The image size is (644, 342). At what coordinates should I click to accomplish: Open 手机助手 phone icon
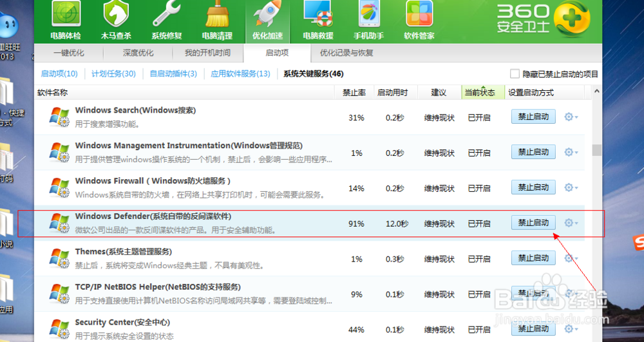click(369, 14)
